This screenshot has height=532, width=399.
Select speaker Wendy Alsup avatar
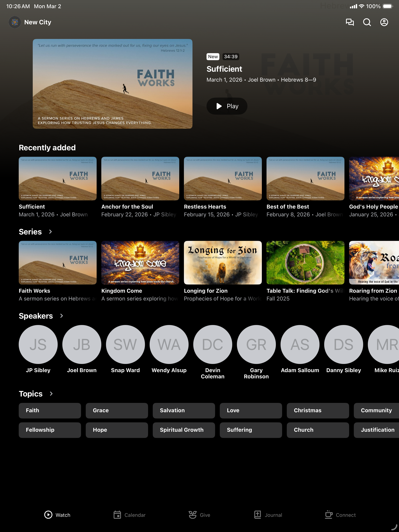[169, 344]
